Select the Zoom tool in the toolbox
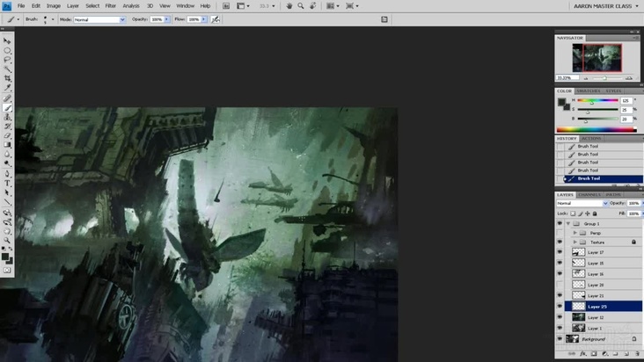The image size is (644, 362). (7, 240)
